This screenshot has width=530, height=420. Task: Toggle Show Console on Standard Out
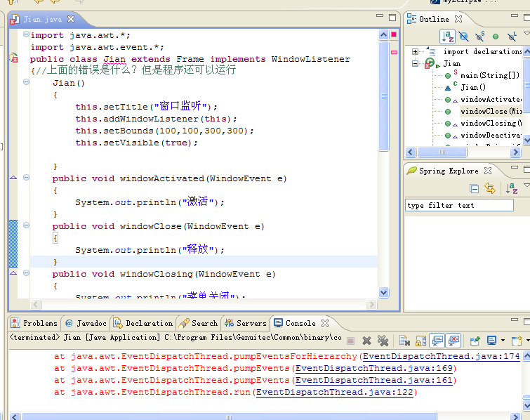click(437, 341)
